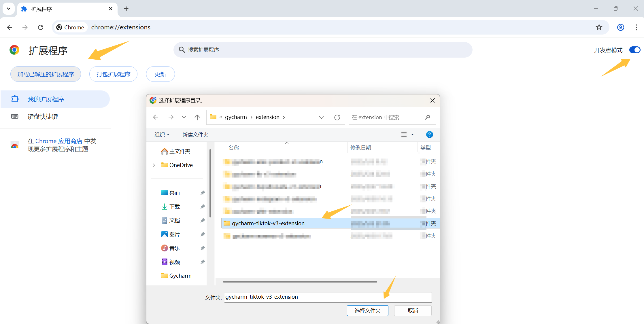Click the navigation pane vertical scrollbar
Viewport: 644px width, 324px height.
[210, 183]
